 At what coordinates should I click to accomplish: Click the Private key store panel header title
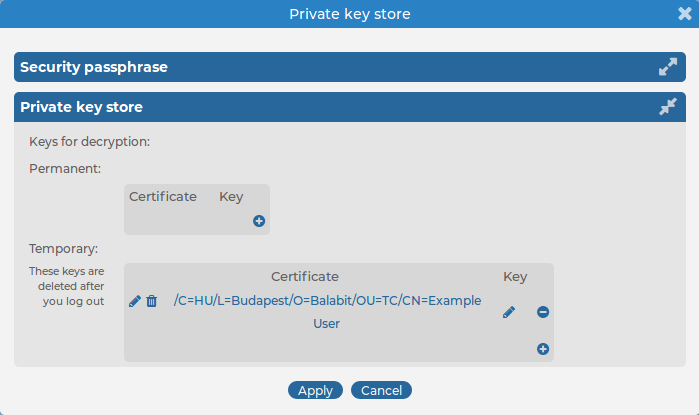81,107
